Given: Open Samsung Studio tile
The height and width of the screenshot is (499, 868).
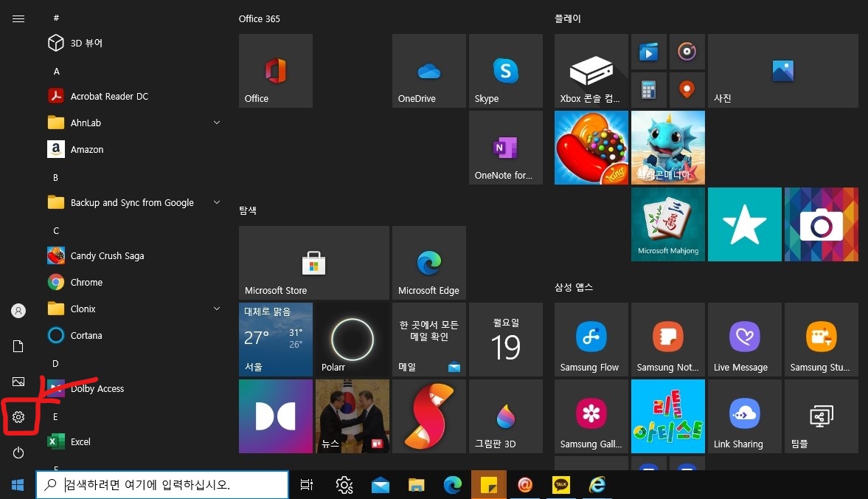Looking at the screenshot, I should pos(822,340).
